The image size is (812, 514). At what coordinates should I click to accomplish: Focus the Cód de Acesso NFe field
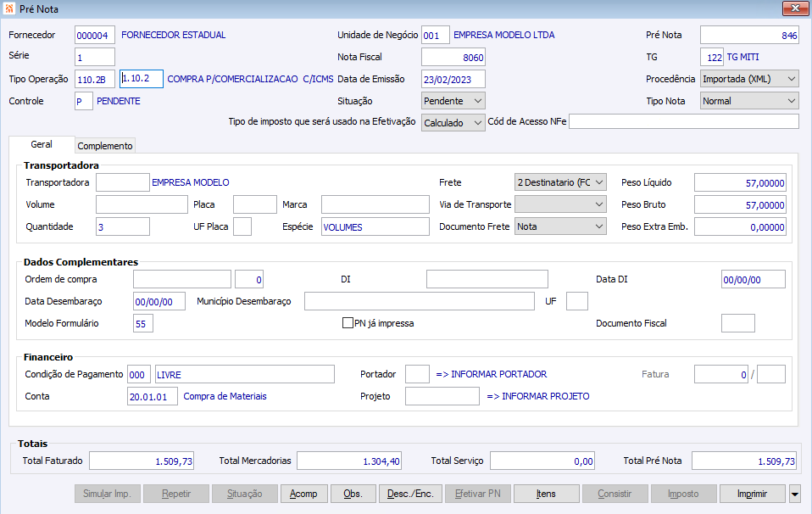[x=683, y=122]
